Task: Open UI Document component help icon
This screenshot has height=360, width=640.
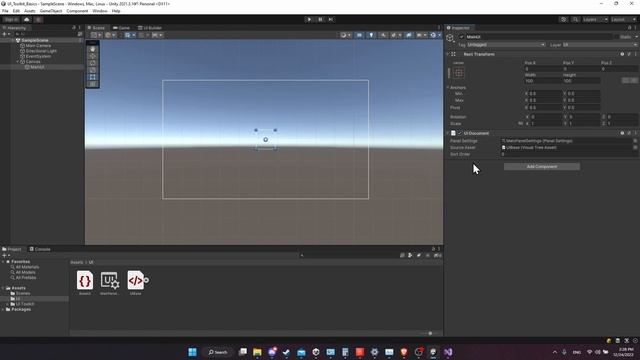Action: [622, 133]
